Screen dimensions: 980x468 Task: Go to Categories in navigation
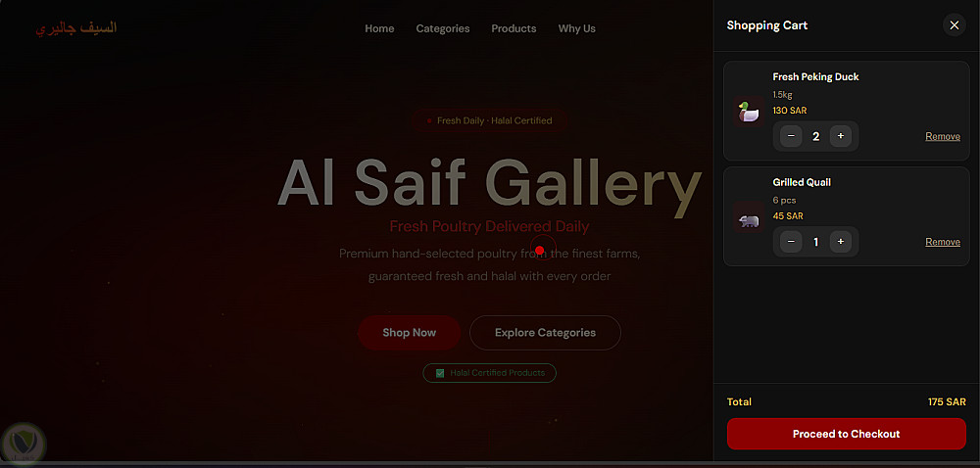[443, 28]
